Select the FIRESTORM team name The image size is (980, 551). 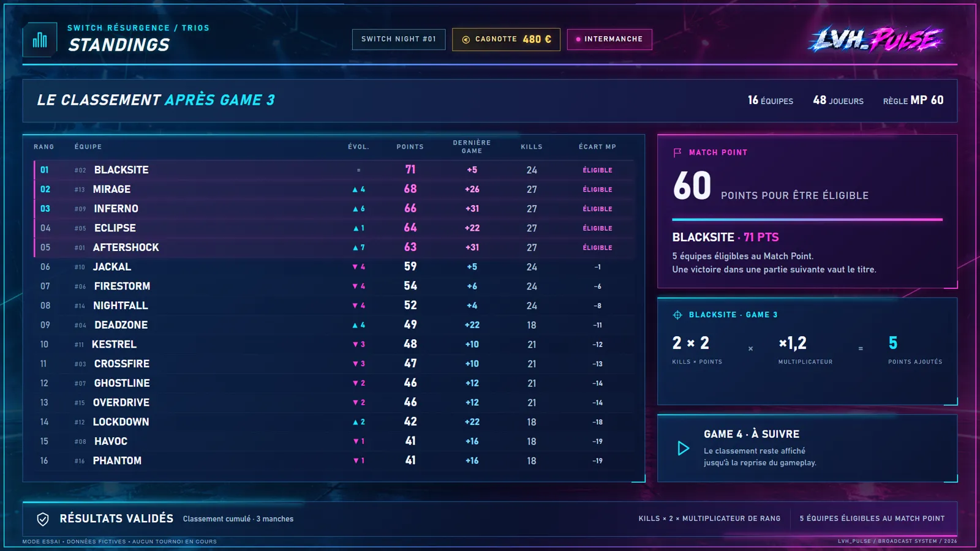pos(122,287)
